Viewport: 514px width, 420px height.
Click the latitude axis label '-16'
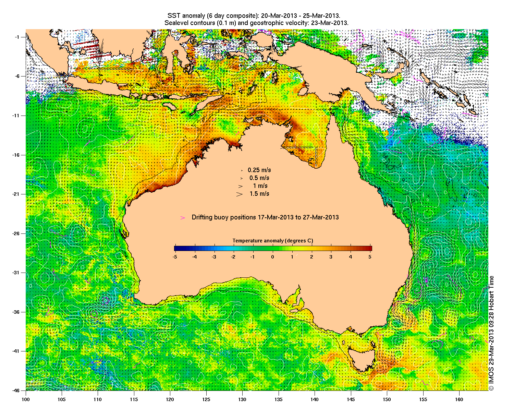click(x=16, y=155)
